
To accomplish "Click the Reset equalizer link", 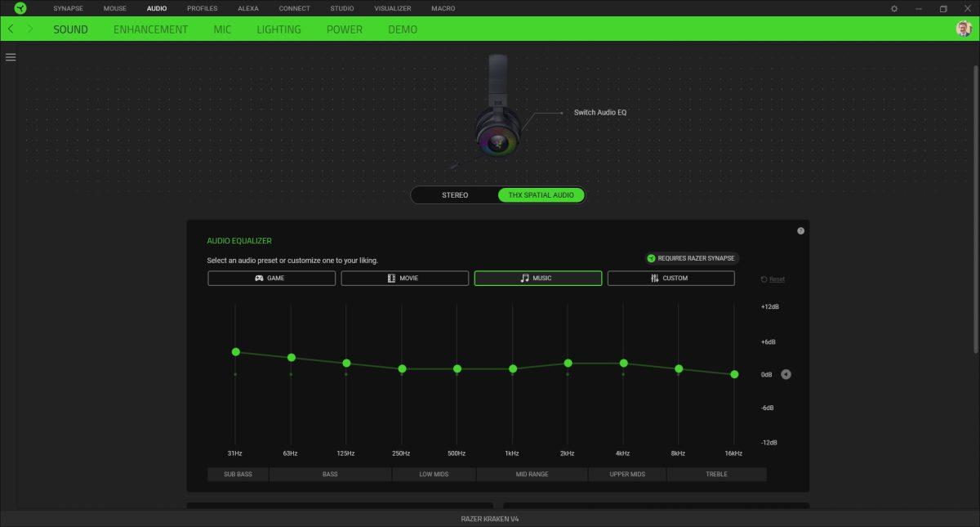I will [x=773, y=279].
